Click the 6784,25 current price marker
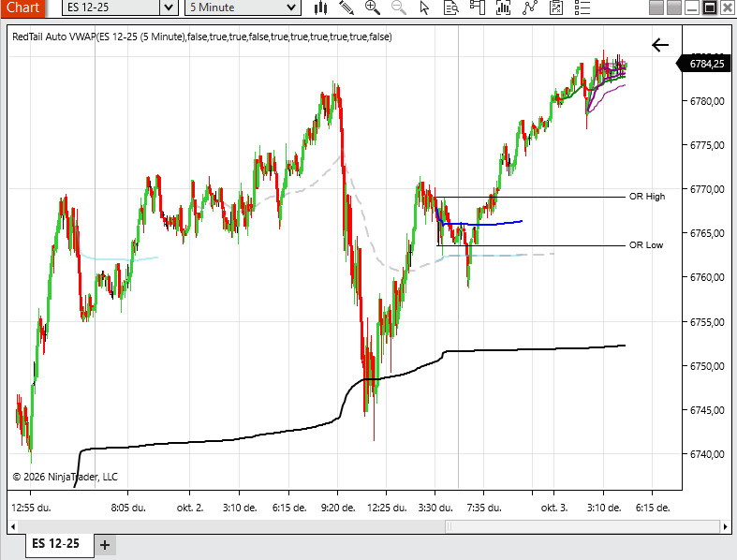737x560 pixels. pyautogui.click(x=705, y=65)
